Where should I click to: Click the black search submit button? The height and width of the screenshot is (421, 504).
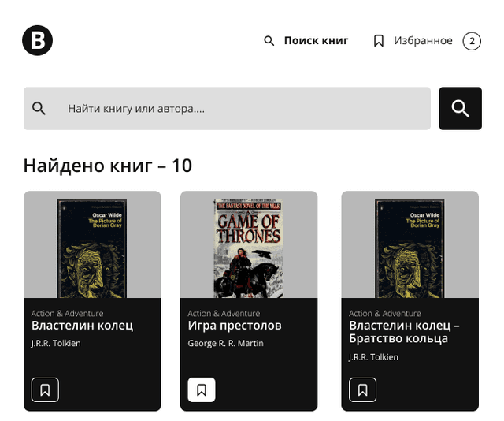460,109
